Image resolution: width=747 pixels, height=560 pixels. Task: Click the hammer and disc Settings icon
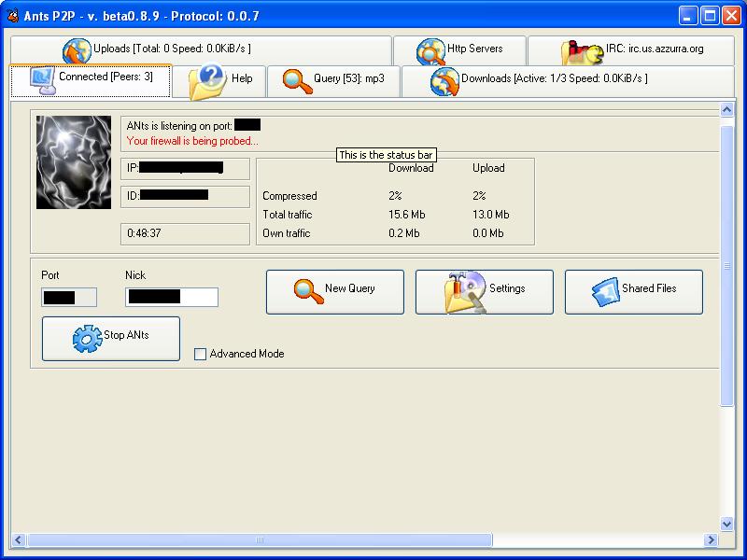(x=465, y=292)
